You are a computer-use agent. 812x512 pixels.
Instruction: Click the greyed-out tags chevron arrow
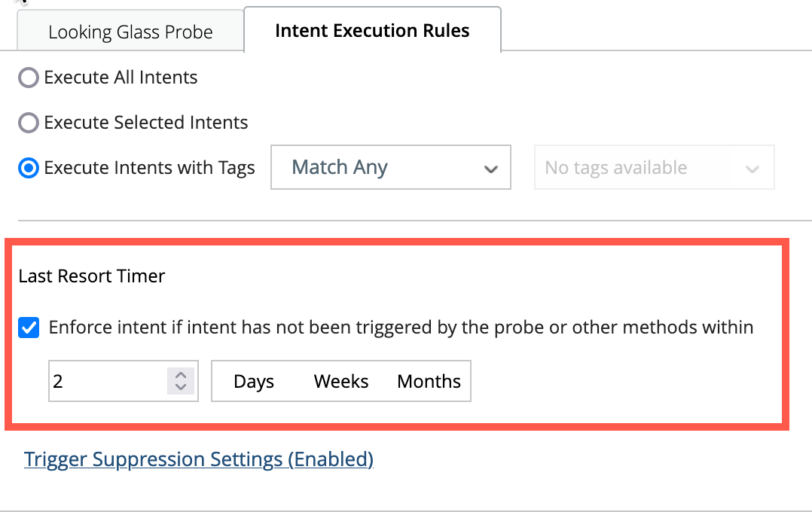pyautogui.click(x=752, y=169)
